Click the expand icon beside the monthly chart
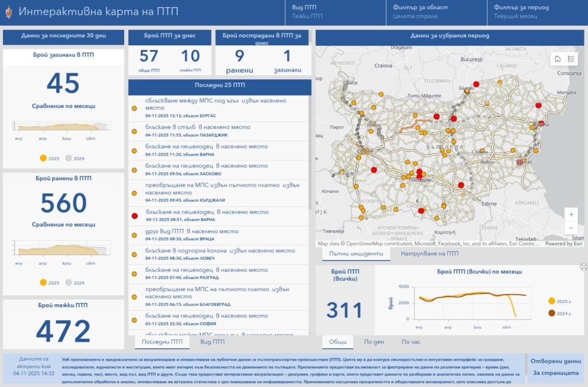The image size is (588, 387). [x=583, y=267]
